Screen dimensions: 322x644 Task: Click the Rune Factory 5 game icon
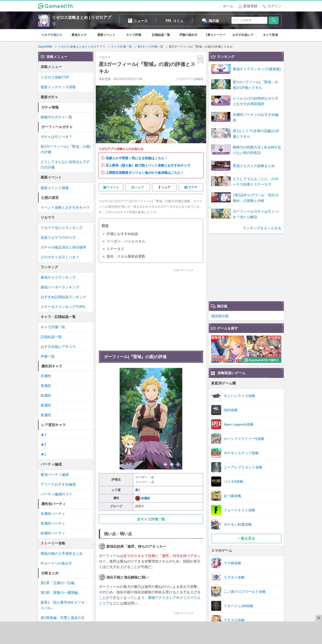coord(216,439)
